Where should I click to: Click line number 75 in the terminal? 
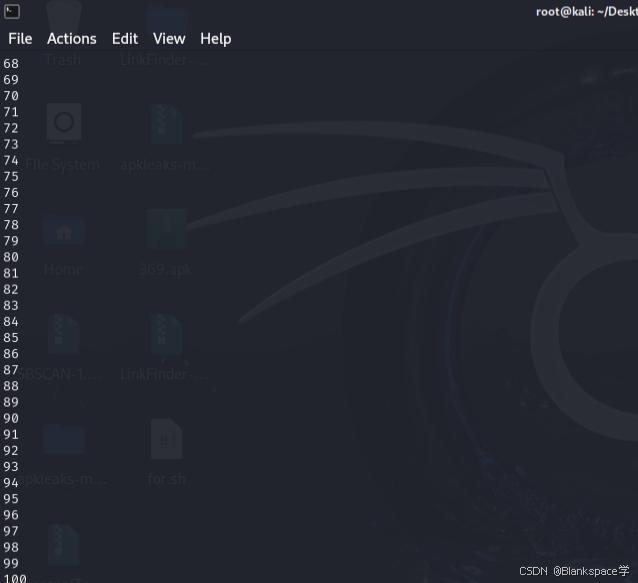tap(11, 177)
